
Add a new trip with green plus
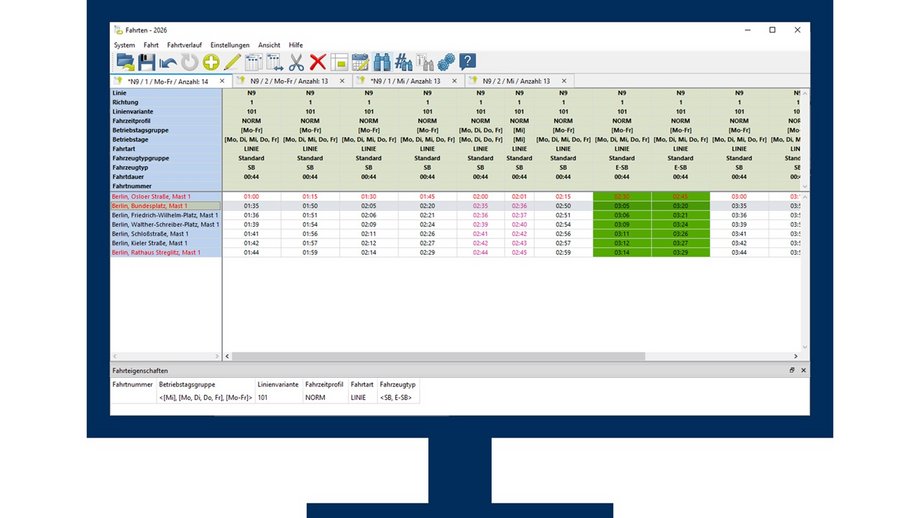click(x=211, y=62)
